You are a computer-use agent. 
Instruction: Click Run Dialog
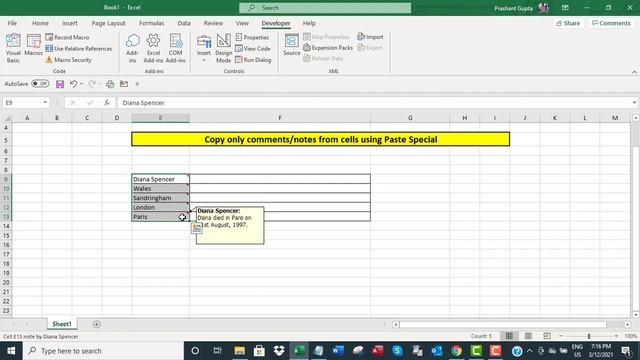pyautogui.click(x=253, y=60)
